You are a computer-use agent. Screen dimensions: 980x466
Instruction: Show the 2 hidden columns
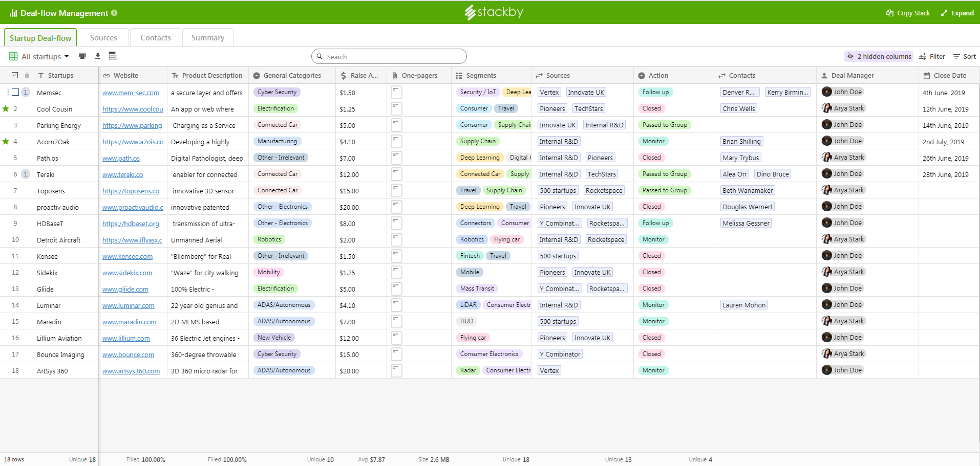click(x=879, y=56)
